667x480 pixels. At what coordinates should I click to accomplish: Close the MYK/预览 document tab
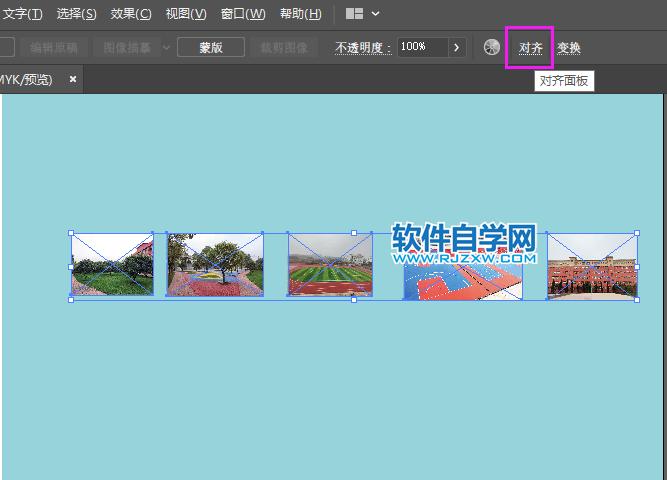73,79
